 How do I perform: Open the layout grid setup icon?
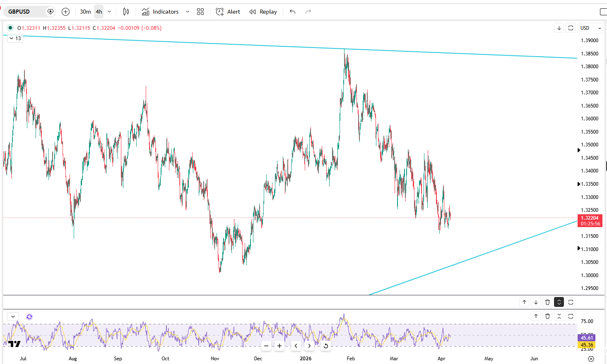click(200, 12)
